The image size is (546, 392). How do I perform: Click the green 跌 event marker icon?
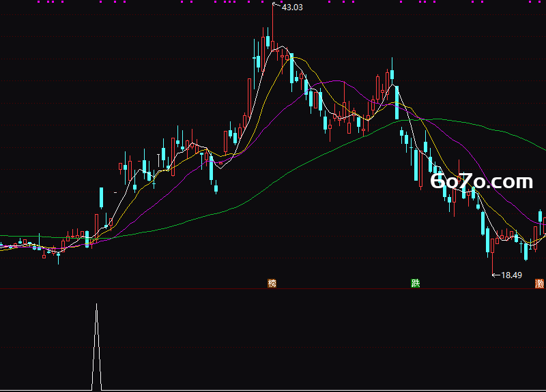coord(416,283)
